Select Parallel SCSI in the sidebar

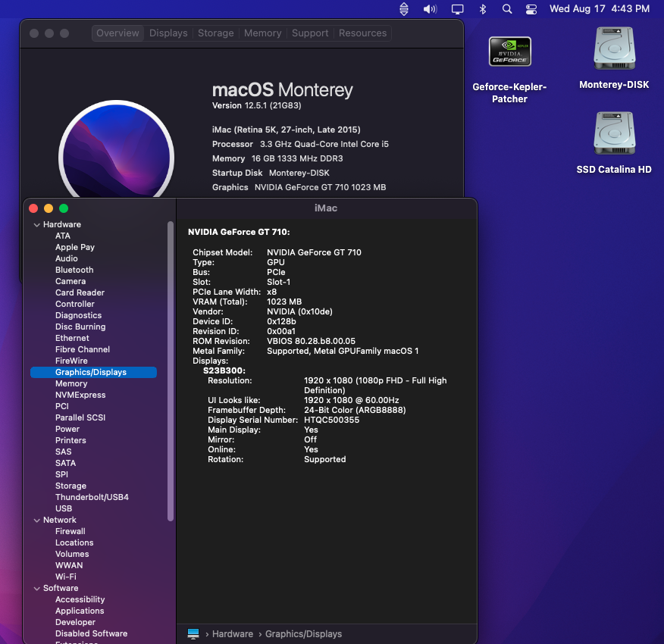(x=80, y=418)
